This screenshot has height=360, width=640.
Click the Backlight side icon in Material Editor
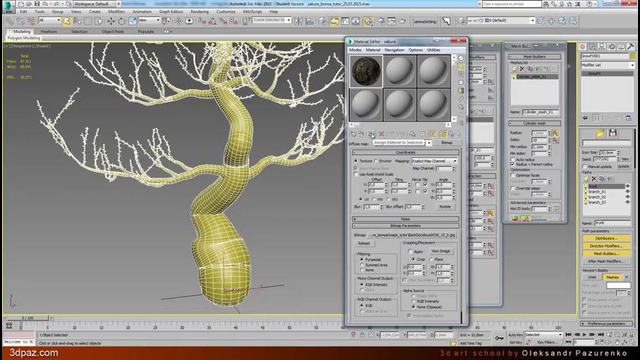coord(461,67)
